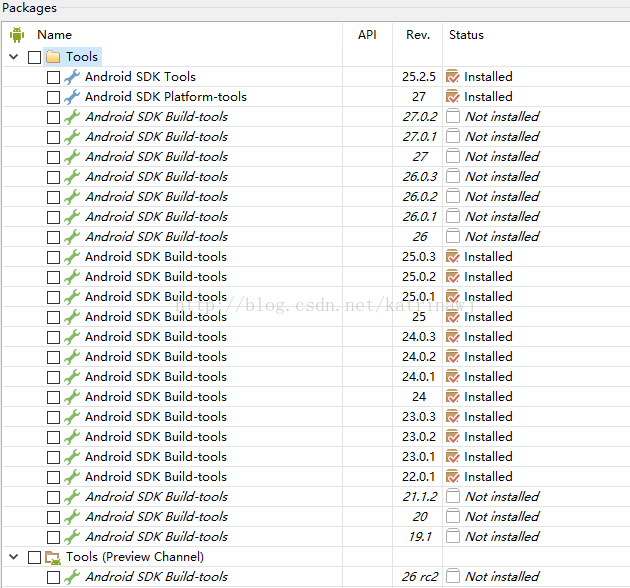The image size is (630, 588).
Task: Click the wrench icon for Build-tools 23.0.2
Action: (x=72, y=437)
